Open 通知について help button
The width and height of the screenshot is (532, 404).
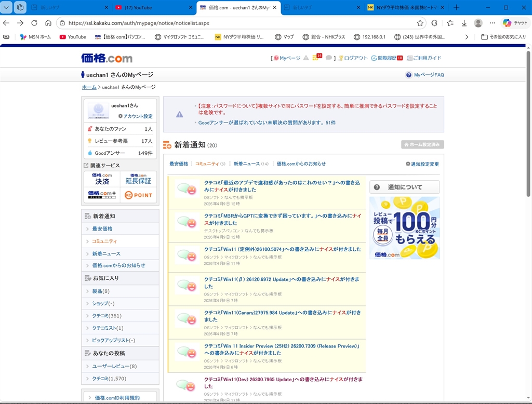404,187
